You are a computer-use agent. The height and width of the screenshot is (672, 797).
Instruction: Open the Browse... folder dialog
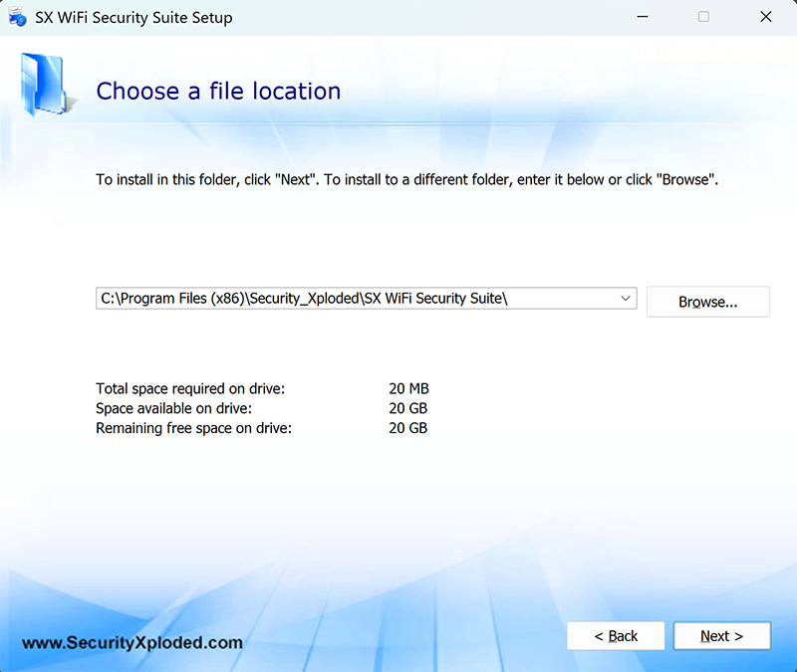pyautogui.click(x=707, y=302)
